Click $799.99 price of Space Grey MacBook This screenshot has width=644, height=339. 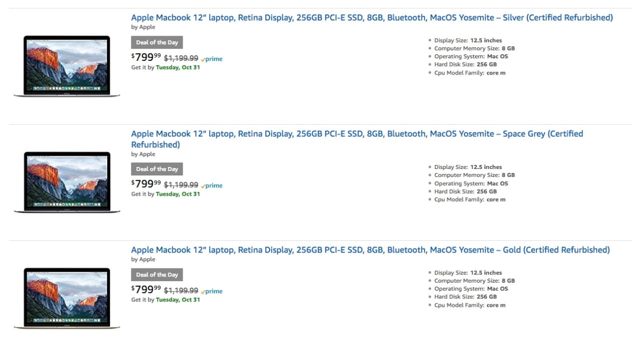(x=146, y=185)
